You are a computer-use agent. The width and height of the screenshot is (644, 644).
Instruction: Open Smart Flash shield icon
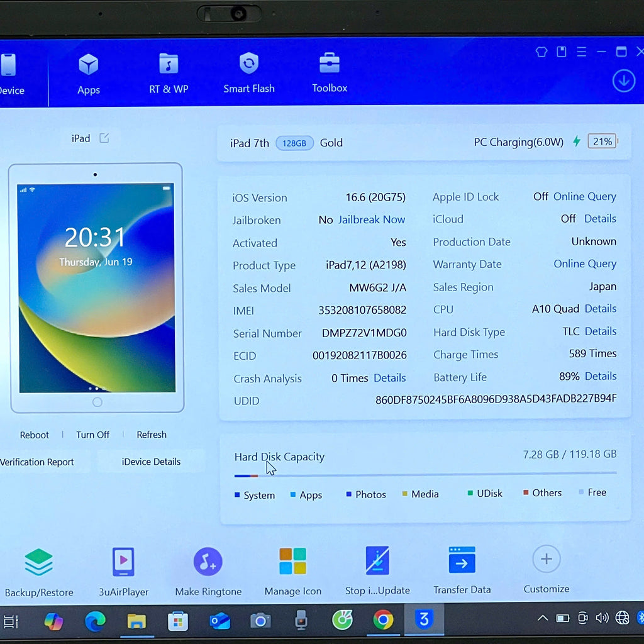click(x=249, y=63)
